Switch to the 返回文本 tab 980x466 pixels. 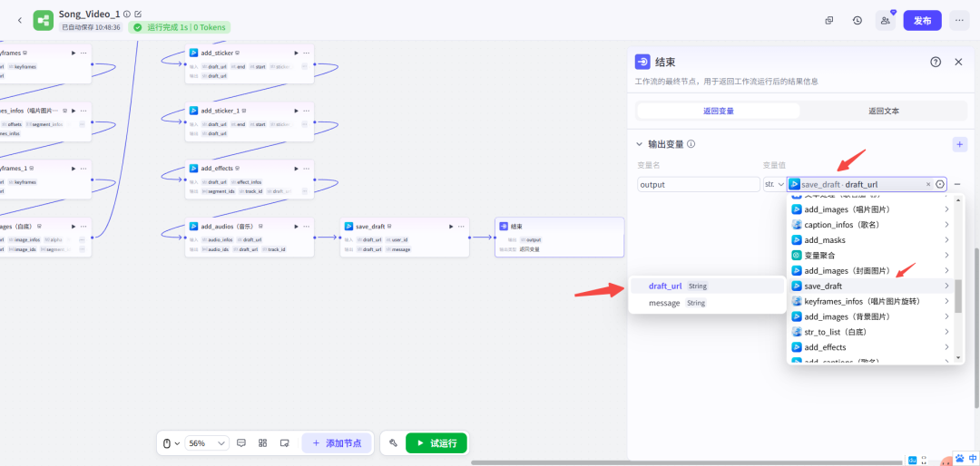pos(884,112)
